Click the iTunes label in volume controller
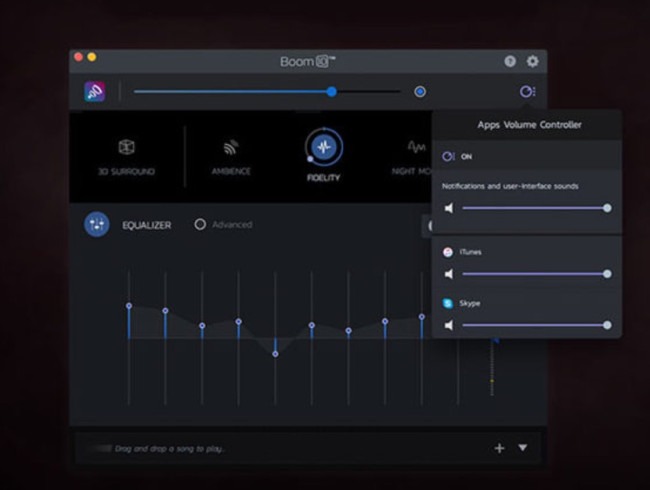The height and width of the screenshot is (490, 650). pyautogui.click(x=471, y=252)
